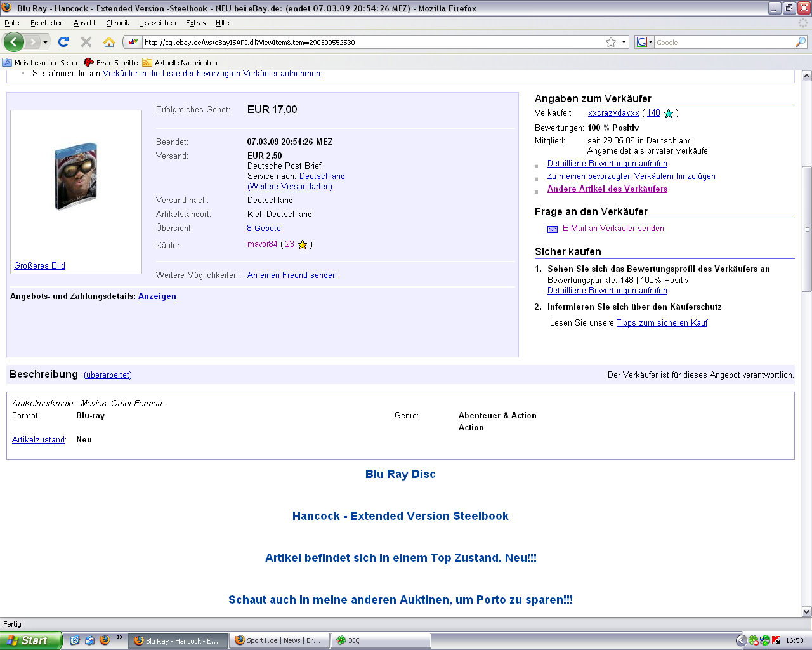812x650 pixels.
Task: View the 8 Gebote bid history
Action: pos(264,229)
